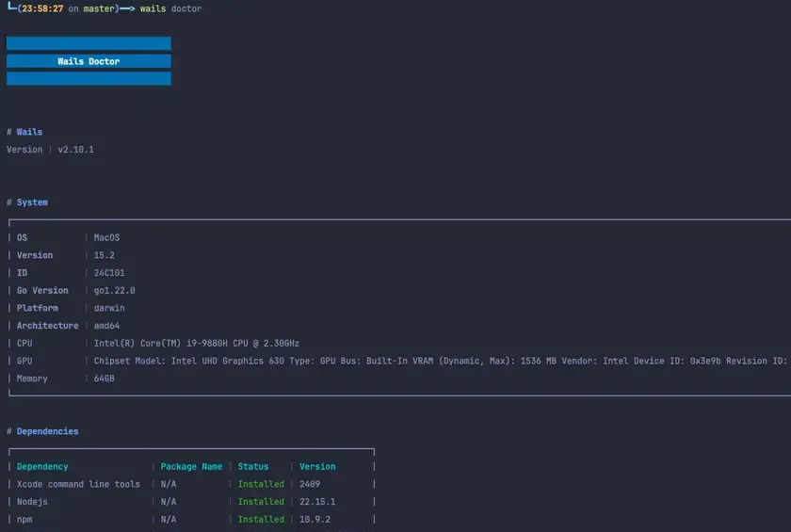Screen dimensions: 791x532
Task: Select the Wails version v2.10.1 value
Action: pos(76,150)
